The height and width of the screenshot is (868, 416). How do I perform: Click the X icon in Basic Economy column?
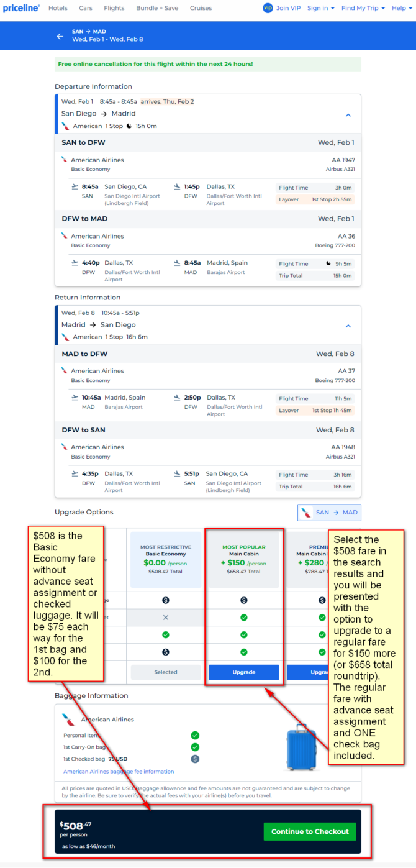point(165,618)
